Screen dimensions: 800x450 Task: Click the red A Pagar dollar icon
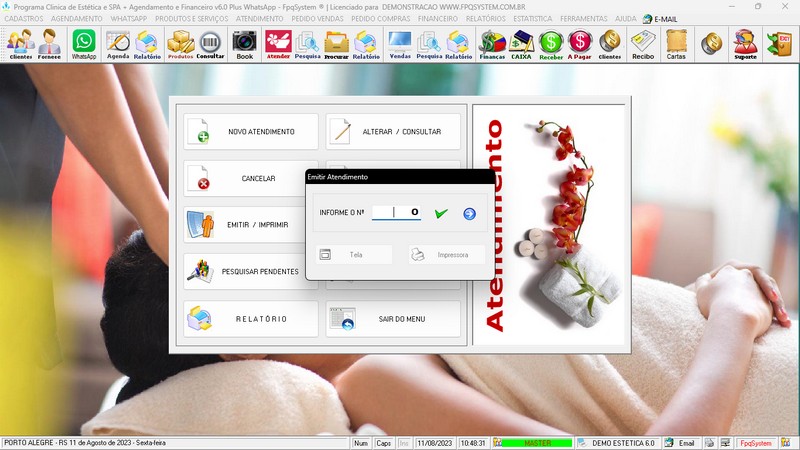tap(580, 44)
